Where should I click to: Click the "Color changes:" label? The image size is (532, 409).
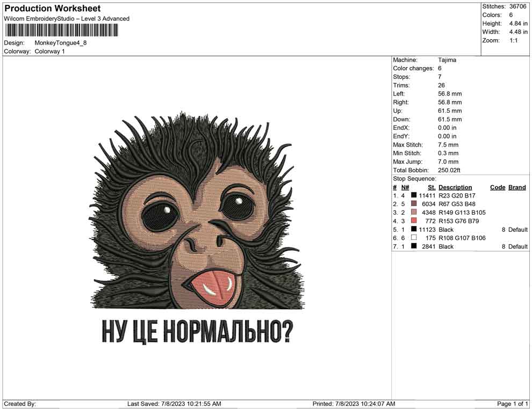click(x=413, y=69)
